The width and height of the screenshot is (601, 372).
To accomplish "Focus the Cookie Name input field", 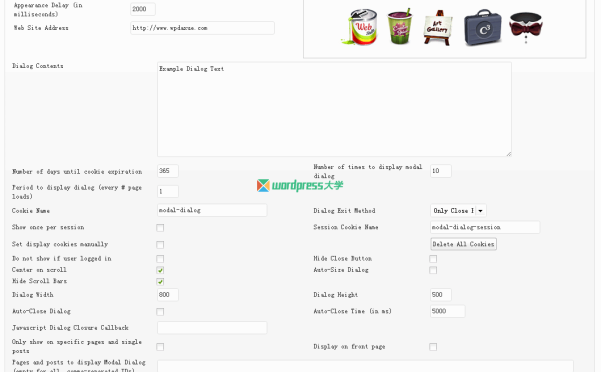I will pos(212,210).
